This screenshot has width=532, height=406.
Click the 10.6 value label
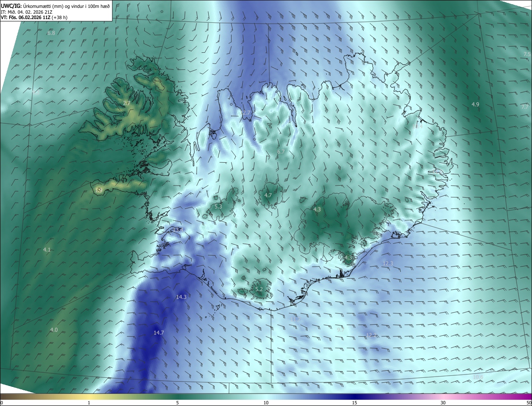(x=478, y=377)
